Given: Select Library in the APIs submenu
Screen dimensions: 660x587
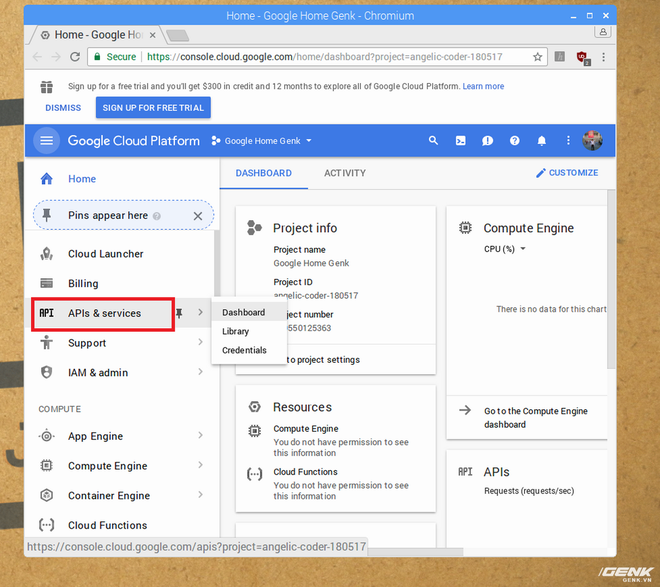Looking at the screenshot, I should [249, 331].
